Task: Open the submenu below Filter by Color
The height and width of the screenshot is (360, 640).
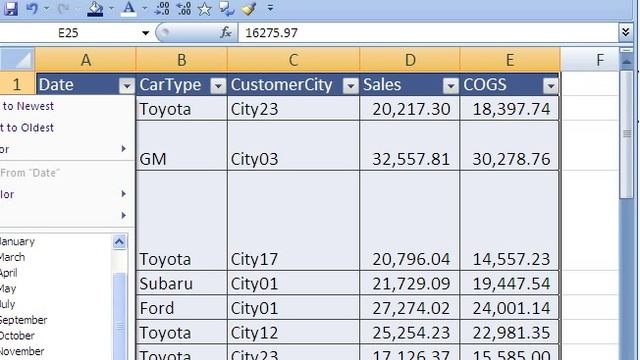Action: click(67, 215)
